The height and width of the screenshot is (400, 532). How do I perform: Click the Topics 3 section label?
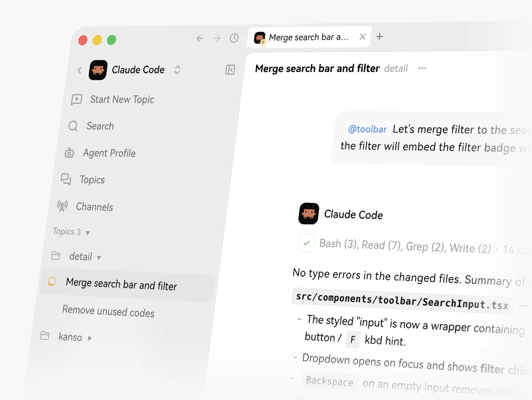[67, 232]
